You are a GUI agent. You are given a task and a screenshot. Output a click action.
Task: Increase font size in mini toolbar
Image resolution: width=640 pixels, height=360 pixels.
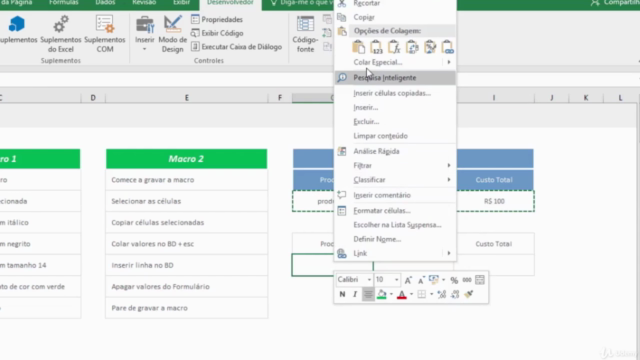[x=408, y=280]
